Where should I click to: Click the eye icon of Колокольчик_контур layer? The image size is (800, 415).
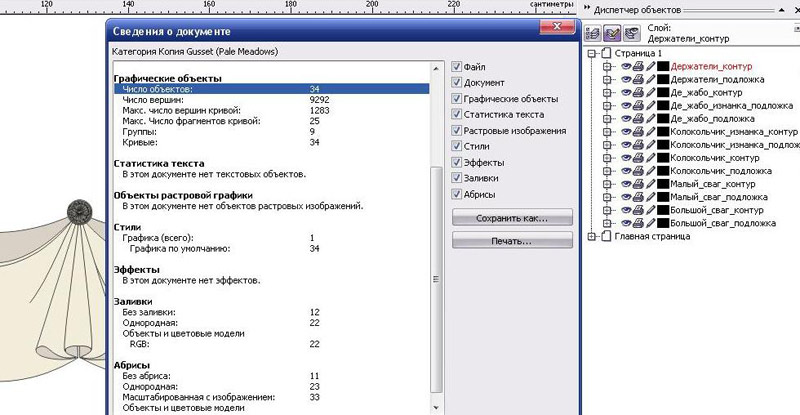tap(624, 158)
